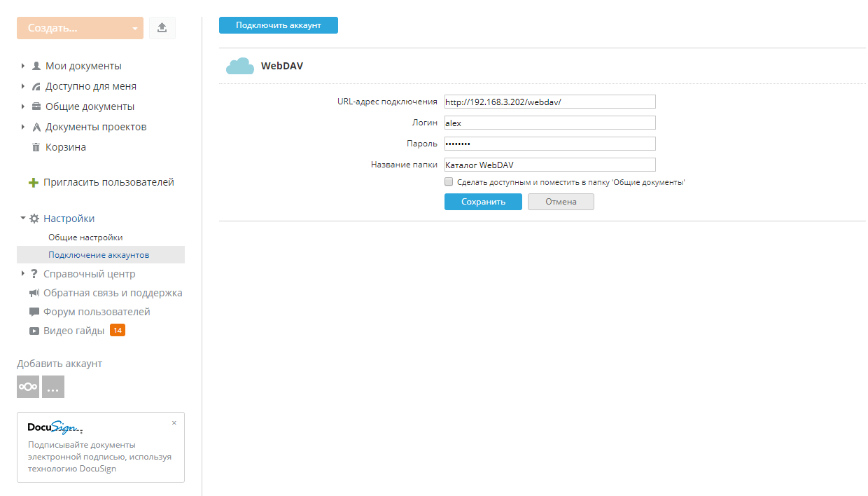
Task: Click the URL-адрес подключения field
Action: [x=549, y=102]
